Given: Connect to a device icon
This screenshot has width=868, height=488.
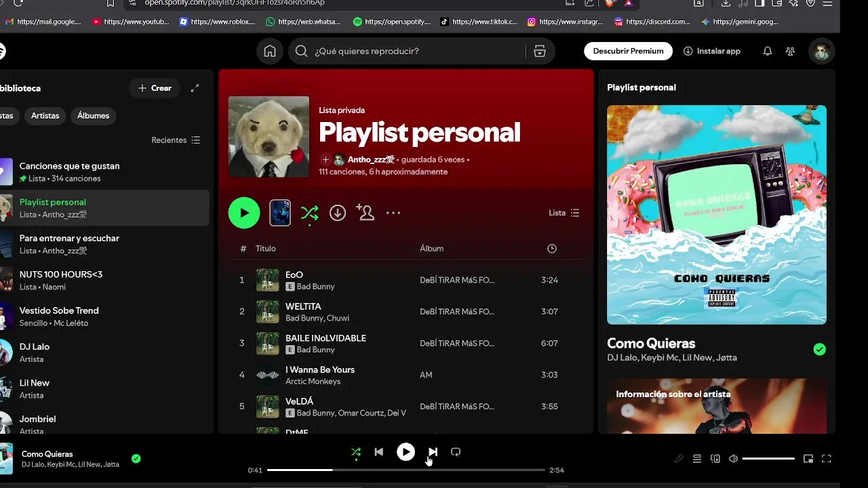Looking at the screenshot, I should 715,459.
